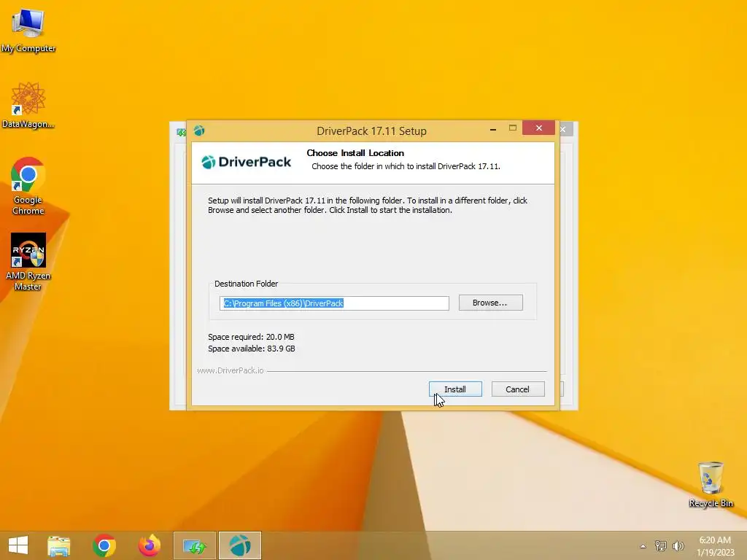This screenshot has width=747, height=560.
Task: Launch Firefox from the taskbar
Action: [x=150, y=545]
